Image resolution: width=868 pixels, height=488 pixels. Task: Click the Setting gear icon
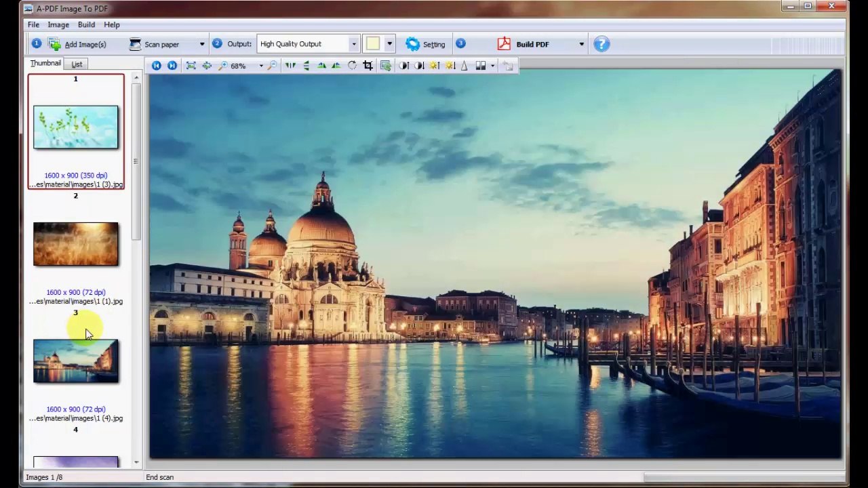tap(412, 44)
